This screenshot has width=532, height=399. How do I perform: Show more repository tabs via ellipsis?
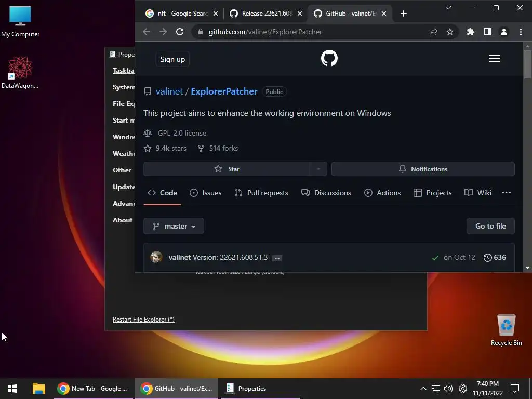coord(506,193)
